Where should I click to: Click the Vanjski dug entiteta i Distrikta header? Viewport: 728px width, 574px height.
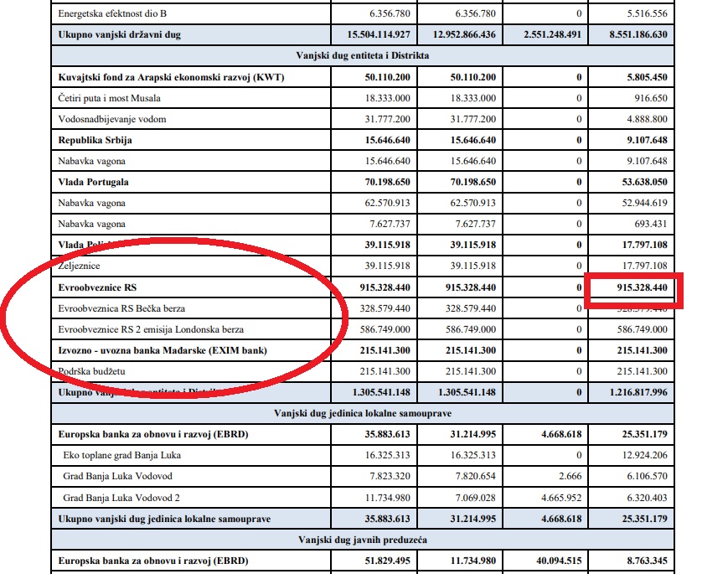(x=362, y=56)
